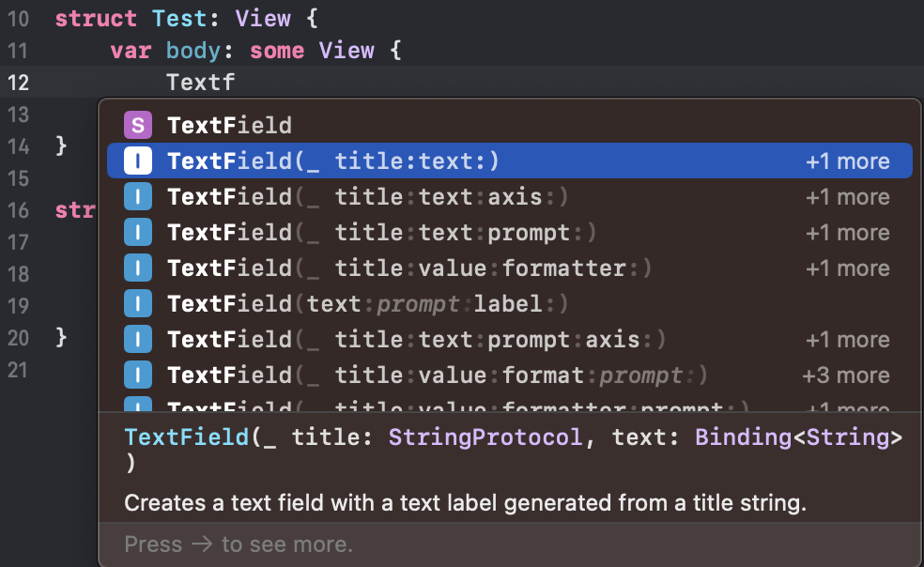Click line number 10 in the gutter
The height and width of the screenshot is (567, 924).
[18, 19]
